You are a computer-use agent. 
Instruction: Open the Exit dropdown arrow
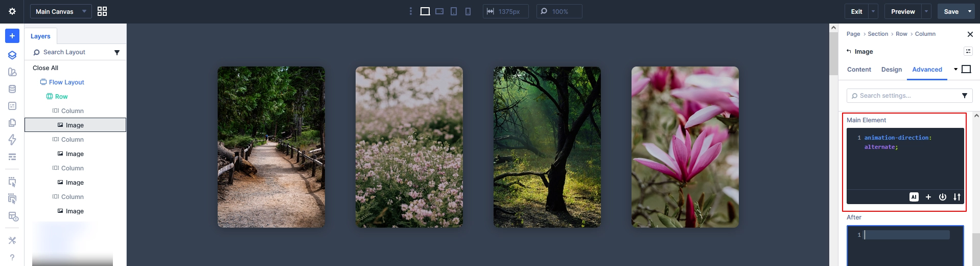tap(873, 11)
